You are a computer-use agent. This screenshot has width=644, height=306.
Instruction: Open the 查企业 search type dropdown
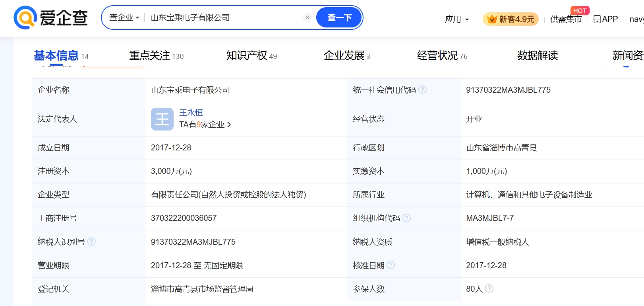coord(124,18)
